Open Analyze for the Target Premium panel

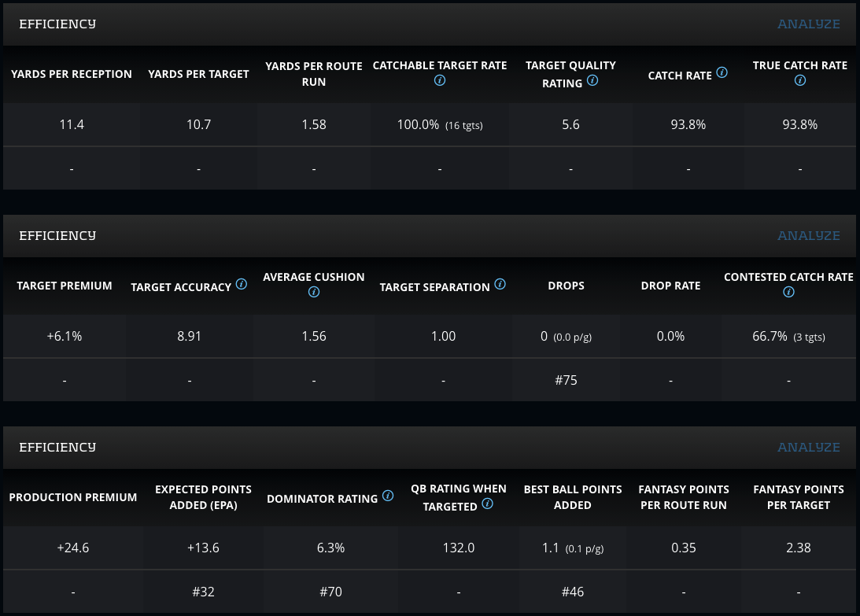coord(808,236)
